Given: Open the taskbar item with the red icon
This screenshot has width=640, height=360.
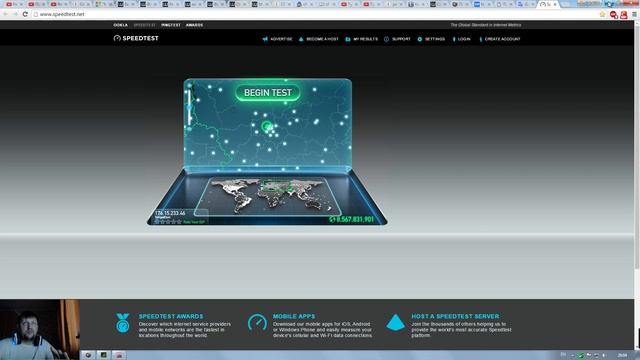Looking at the screenshot, I should point(119,355).
